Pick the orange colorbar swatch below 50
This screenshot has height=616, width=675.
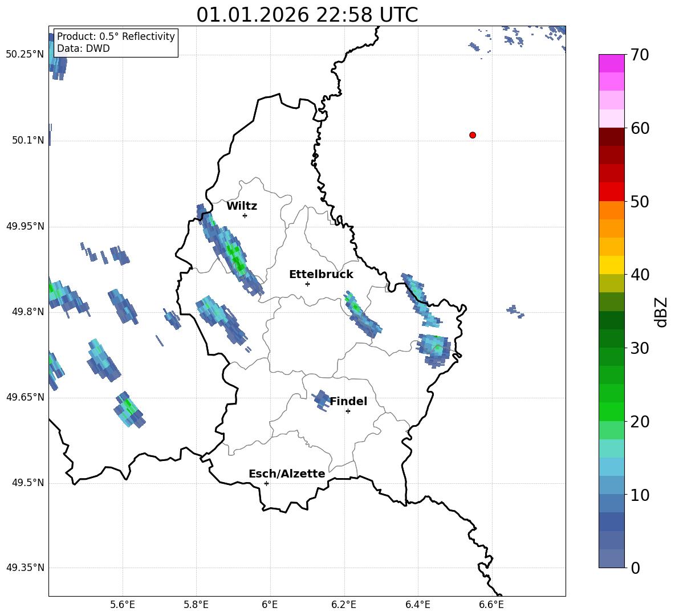click(611, 210)
